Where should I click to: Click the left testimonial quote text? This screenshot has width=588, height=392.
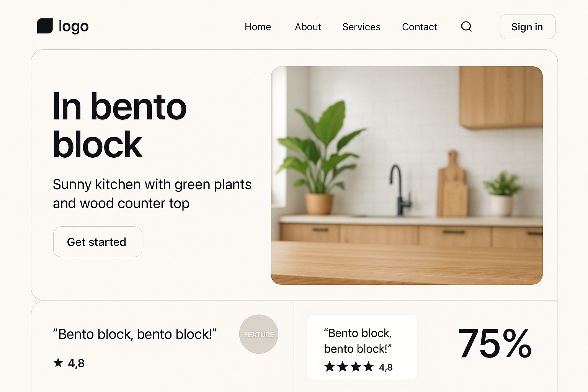coord(134,334)
